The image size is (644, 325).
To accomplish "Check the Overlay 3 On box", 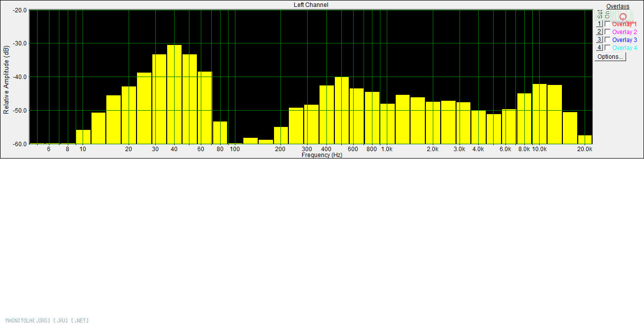I will 607,40.
